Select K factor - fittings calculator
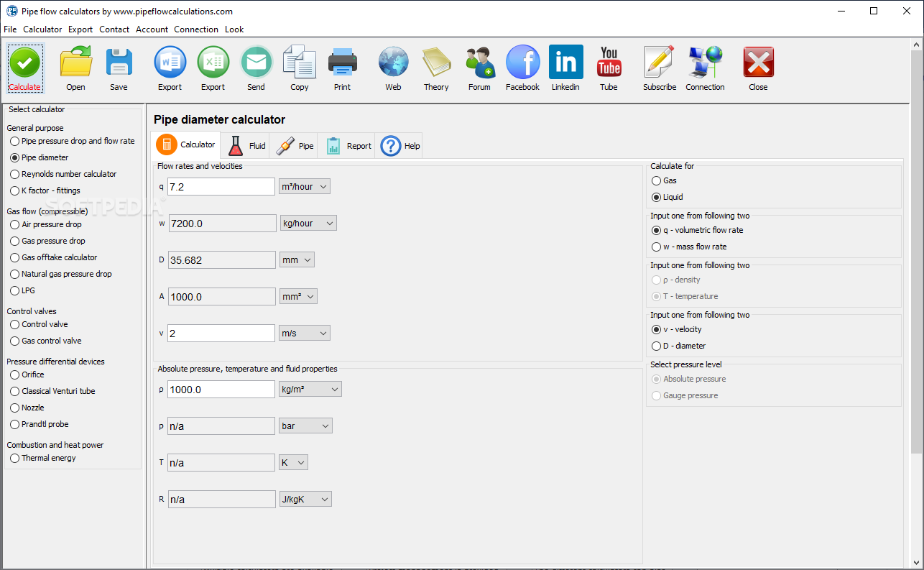924x570 pixels. pyautogui.click(x=45, y=190)
